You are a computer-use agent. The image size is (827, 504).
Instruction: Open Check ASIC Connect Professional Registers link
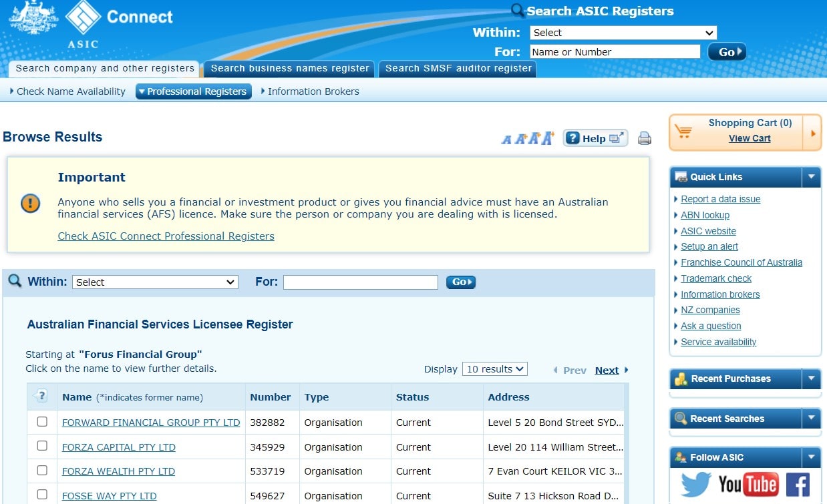166,236
